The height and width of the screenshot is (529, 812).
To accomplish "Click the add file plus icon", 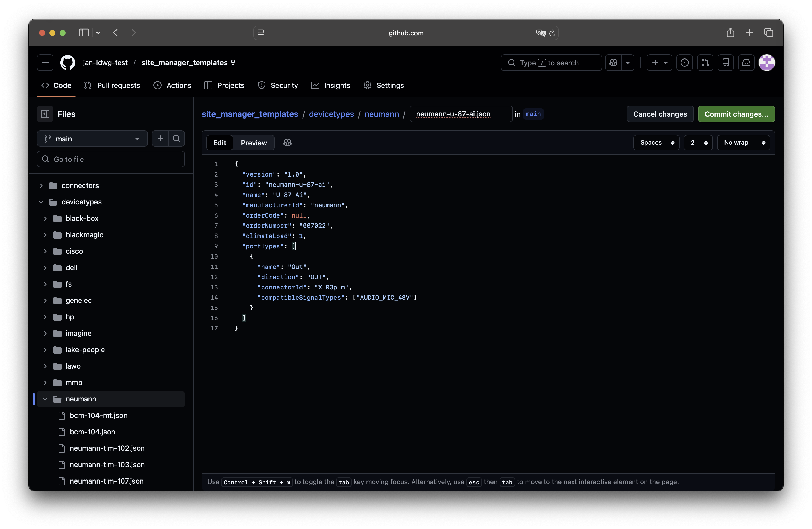I will (160, 139).
